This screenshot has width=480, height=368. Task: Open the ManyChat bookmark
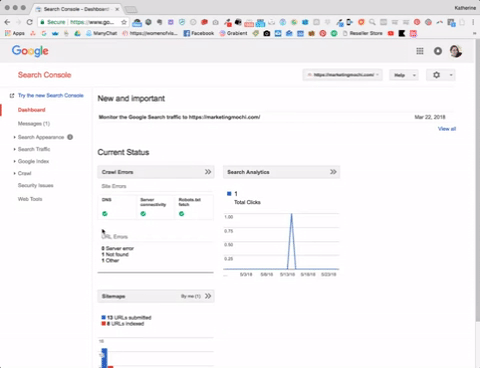click(x=102, y=33)
